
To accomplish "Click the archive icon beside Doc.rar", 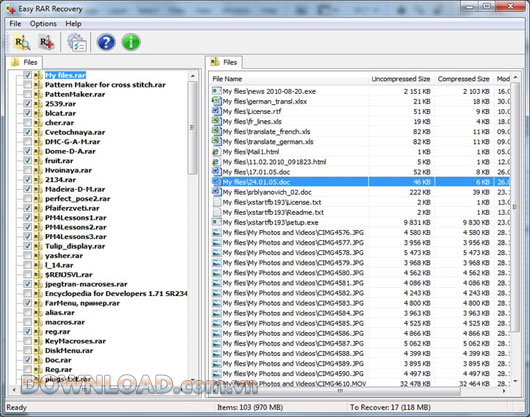I will click(38, 360).
